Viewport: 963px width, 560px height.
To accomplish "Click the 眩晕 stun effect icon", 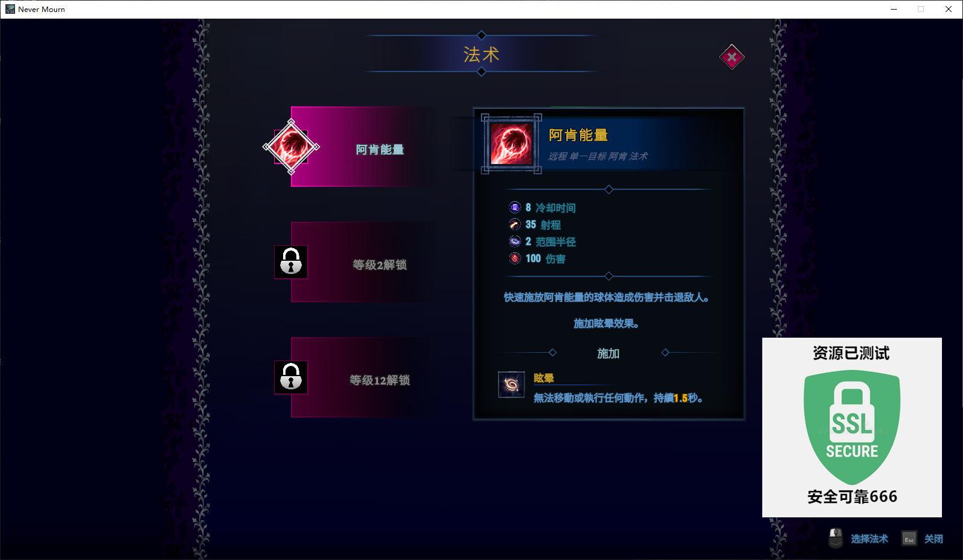I will [512, 385].
